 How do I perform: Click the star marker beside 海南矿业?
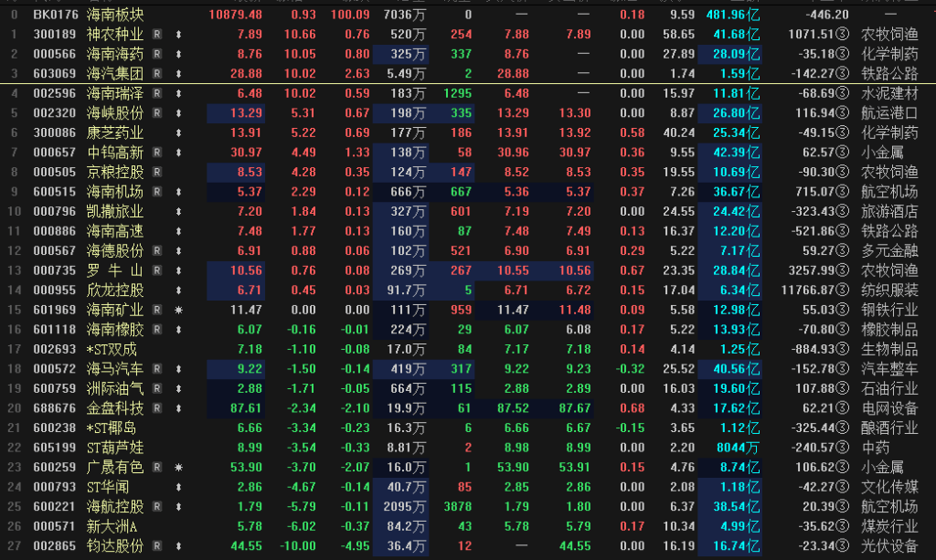[177, 311]
